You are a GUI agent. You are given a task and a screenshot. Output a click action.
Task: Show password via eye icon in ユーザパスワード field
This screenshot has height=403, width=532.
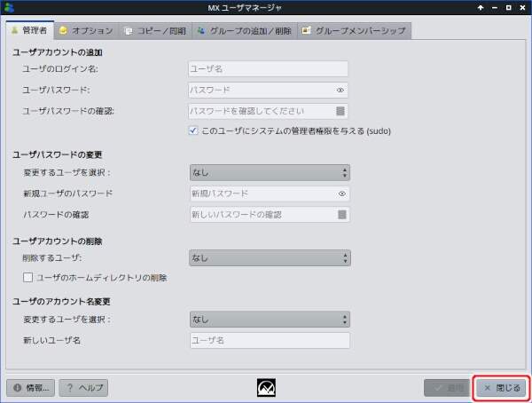tap(340, 90)
